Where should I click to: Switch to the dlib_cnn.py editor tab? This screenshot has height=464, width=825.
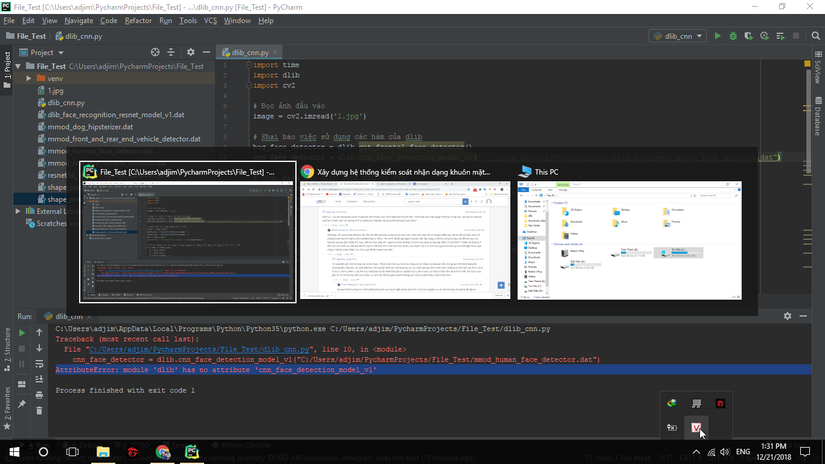[x=250, y=52]
